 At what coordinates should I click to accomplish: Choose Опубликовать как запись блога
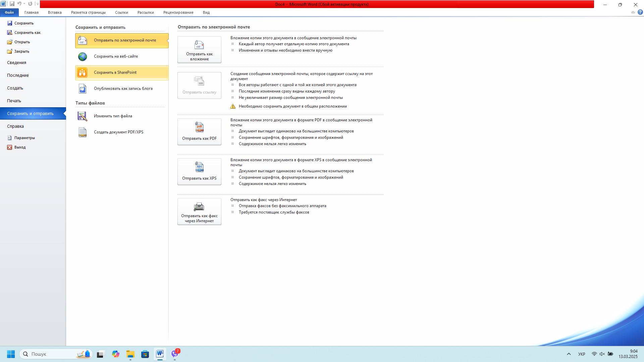click(x=122, y=88)
